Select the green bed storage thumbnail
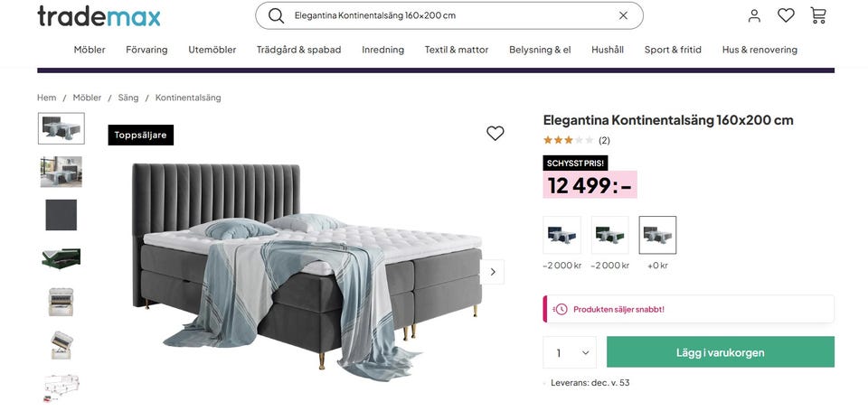The height and width of the screenshot is (411, 868). pos(61,258)
